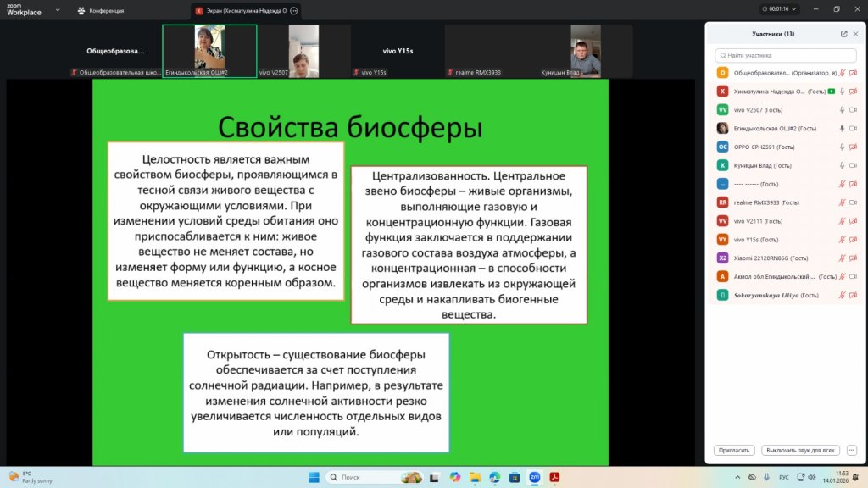
Task: Click the screen share badge beside Хисматулина Надежда
Action: click(832, 91)
